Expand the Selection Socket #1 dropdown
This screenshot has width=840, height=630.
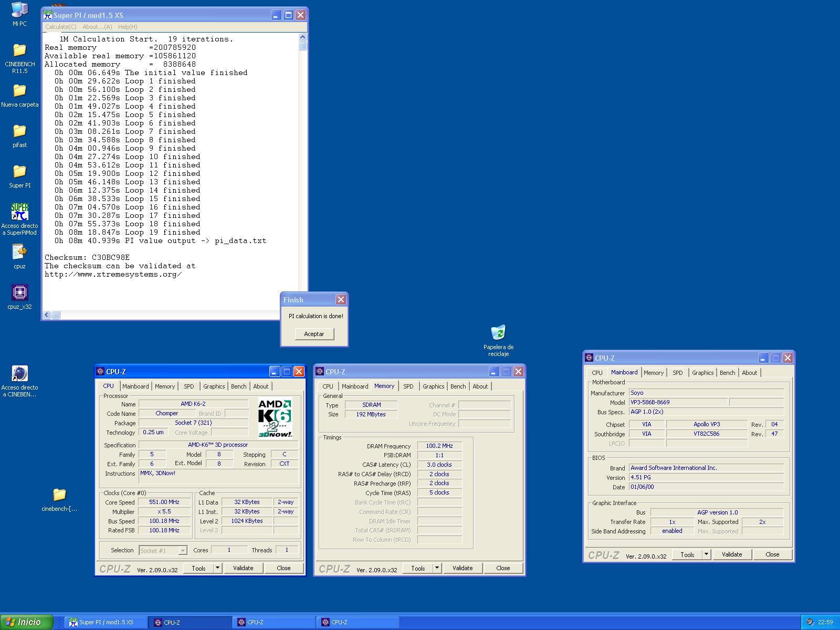tap(183, 551)
